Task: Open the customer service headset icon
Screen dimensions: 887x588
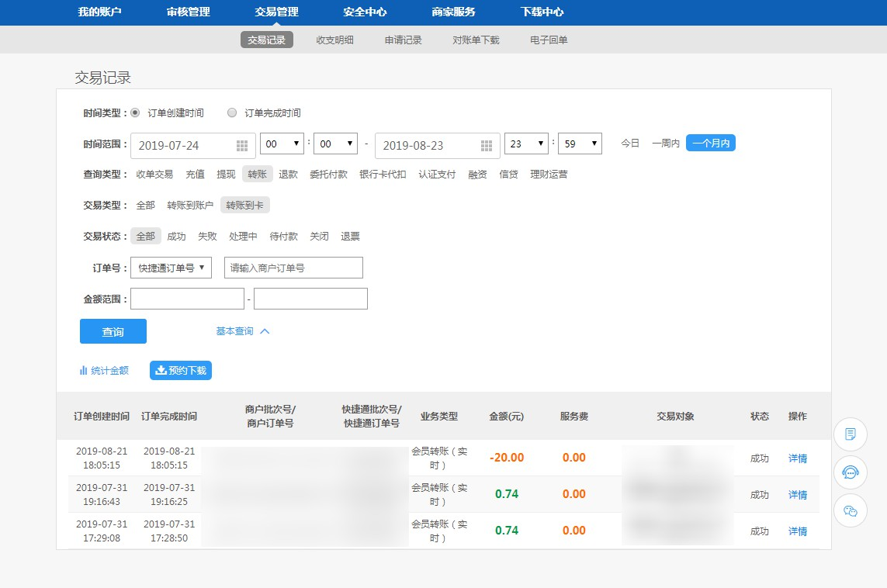Action: pyautogui.click(x=850, y=472)
